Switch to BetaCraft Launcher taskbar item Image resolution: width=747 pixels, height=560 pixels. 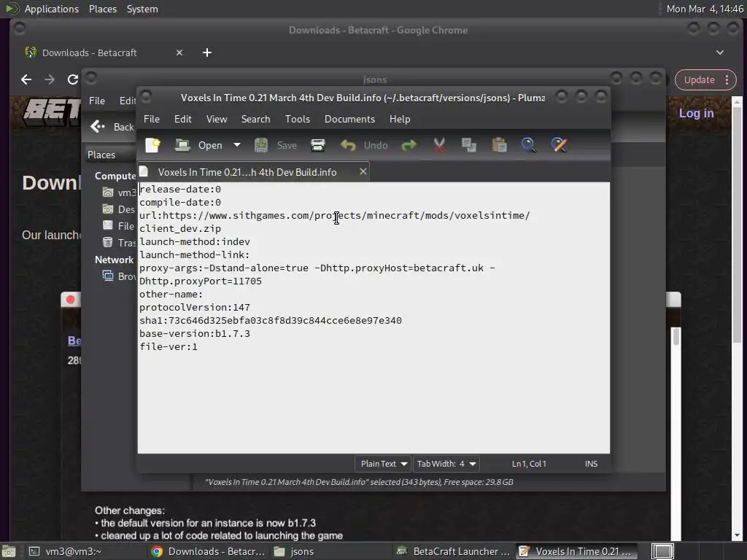[x=453, y=551]
